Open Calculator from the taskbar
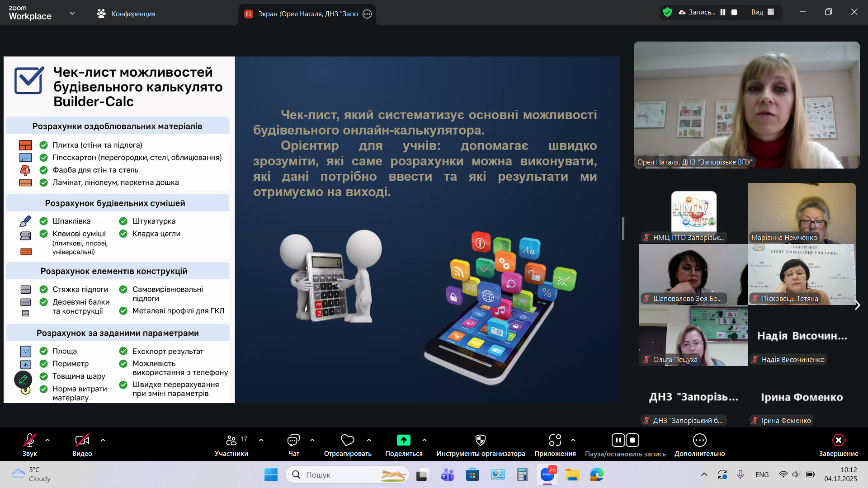The height and width of the screenshot is (488, 868). (522, 474)
